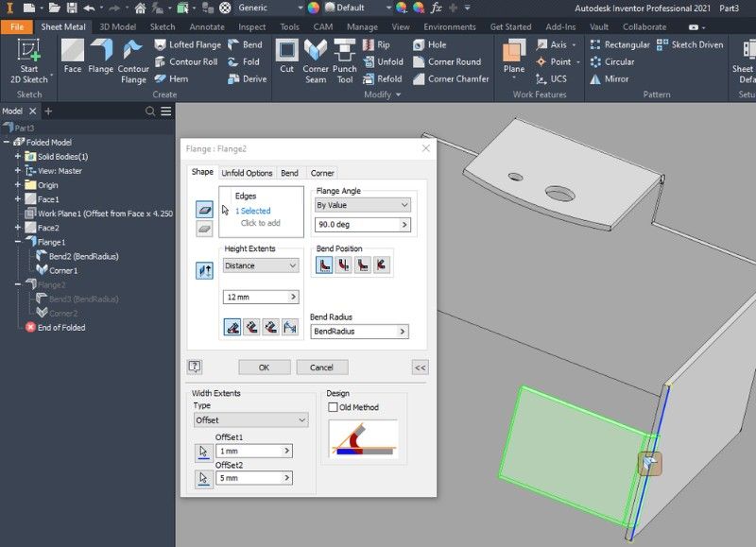Screen dimensions: 756x547
Task: Click the Refold tool
Action: pos(383,78)
